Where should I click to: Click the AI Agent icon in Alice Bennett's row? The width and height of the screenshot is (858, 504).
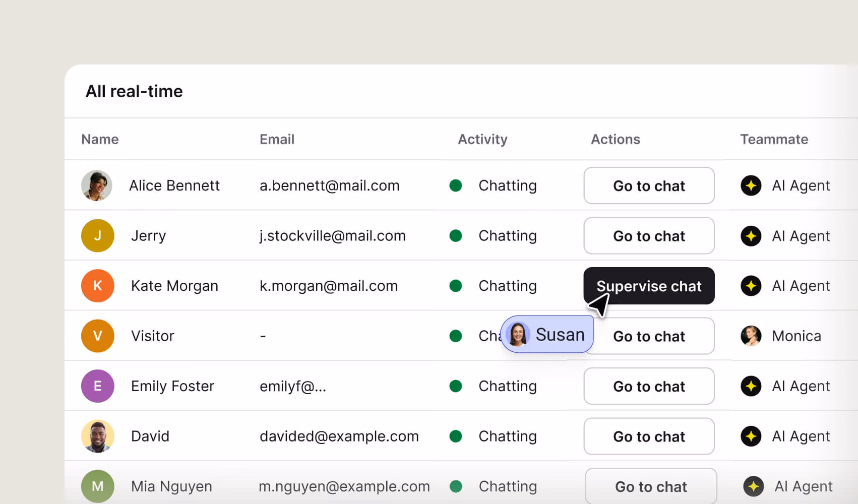(x=751, y=185)
